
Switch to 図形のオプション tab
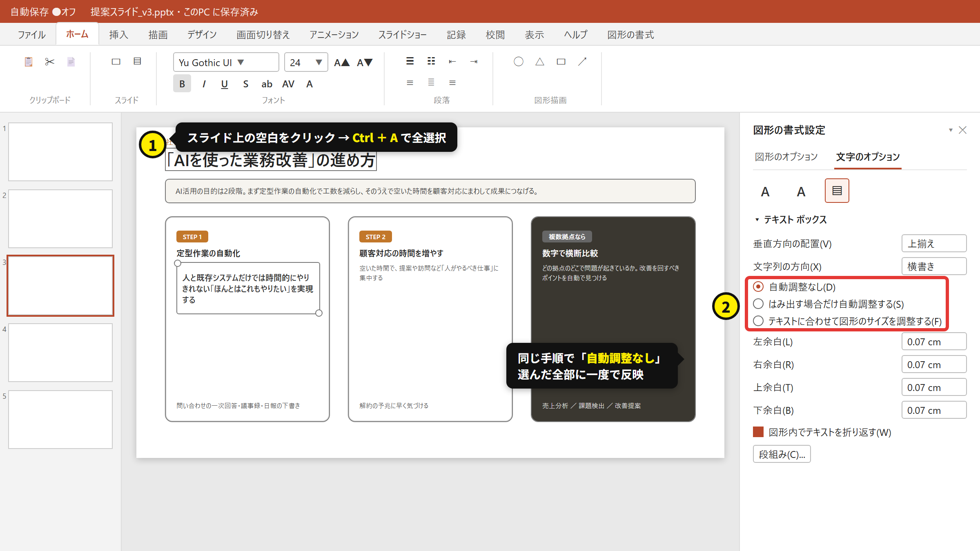point(786,157)
